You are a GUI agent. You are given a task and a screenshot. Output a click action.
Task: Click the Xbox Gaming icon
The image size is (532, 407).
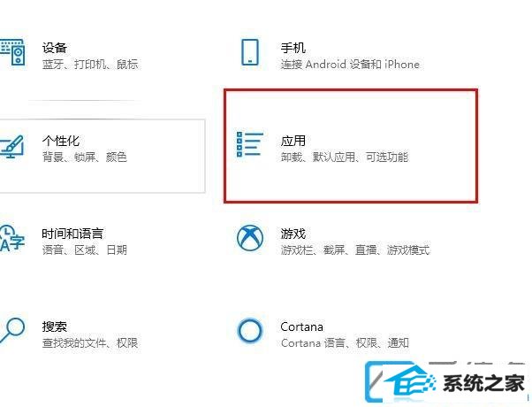click(x=250, y=238)
